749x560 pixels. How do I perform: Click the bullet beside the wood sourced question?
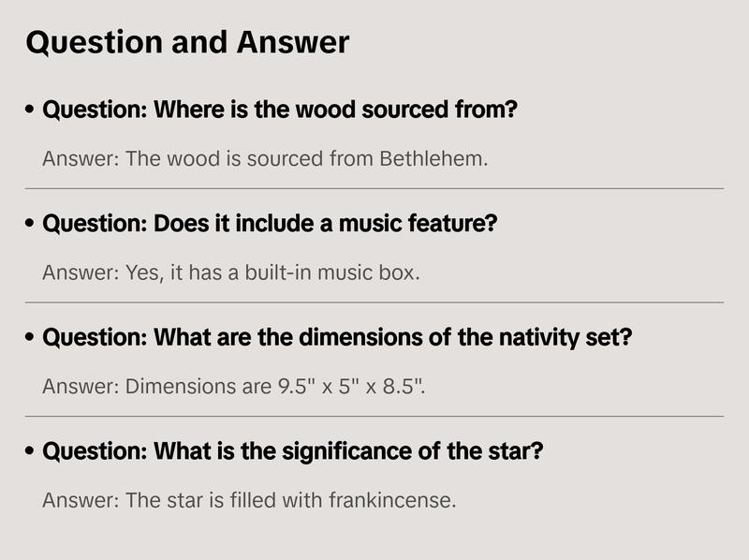click(31, 111)
